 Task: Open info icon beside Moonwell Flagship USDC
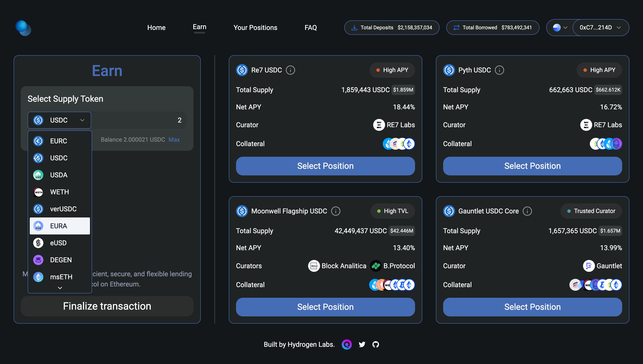336,211
